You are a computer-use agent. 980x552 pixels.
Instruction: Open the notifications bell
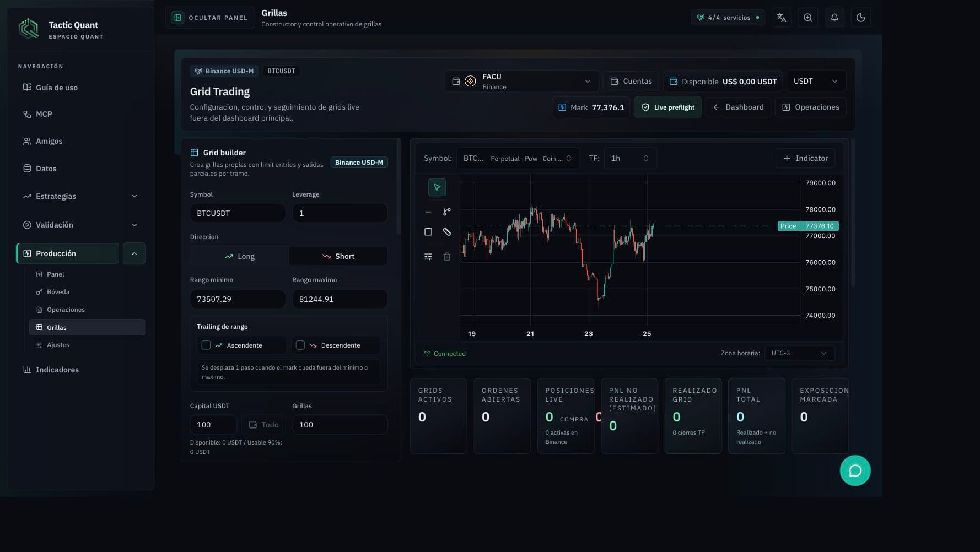[834, 18]
